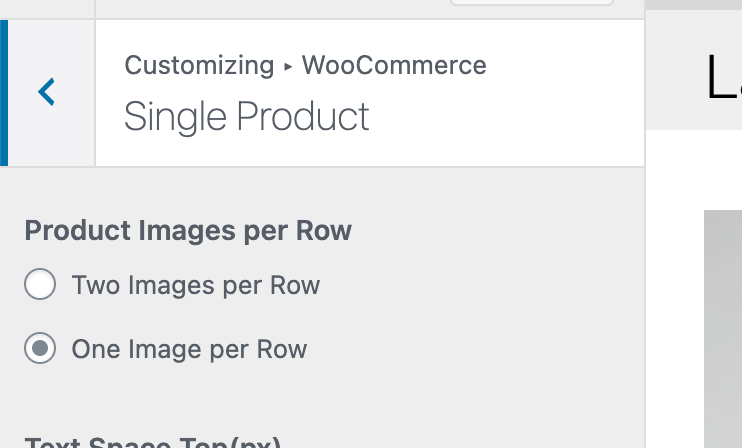The width and height of the screenshot is (742, 448).
Task: Click the partially visible button above the panel header
Action: point(530,4)
